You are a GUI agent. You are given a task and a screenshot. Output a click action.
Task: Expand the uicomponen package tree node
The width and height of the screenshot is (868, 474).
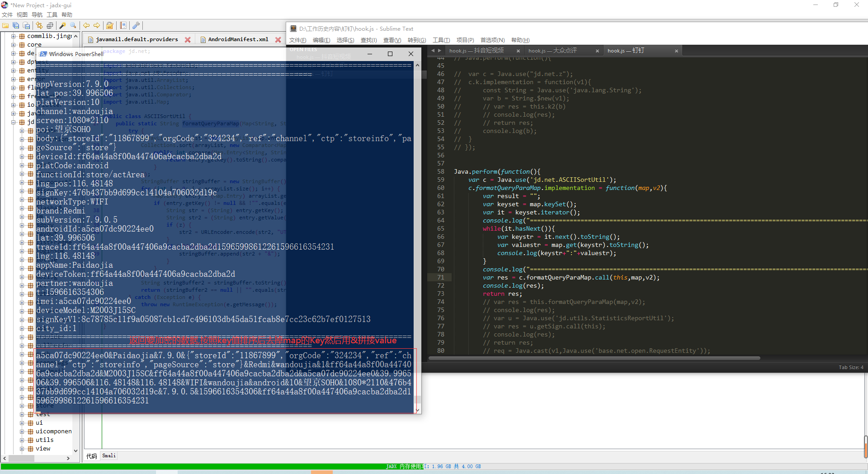coord(22,431)
